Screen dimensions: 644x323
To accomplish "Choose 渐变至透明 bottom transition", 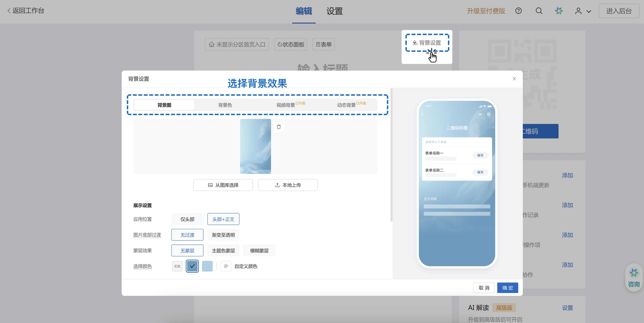I will [x=223, y=235].
